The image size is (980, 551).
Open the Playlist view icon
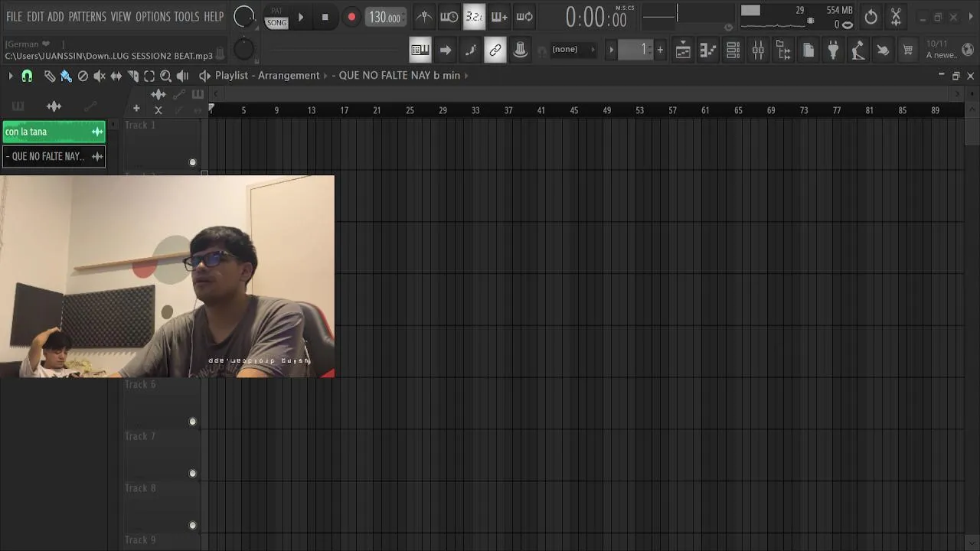[683, 51]
